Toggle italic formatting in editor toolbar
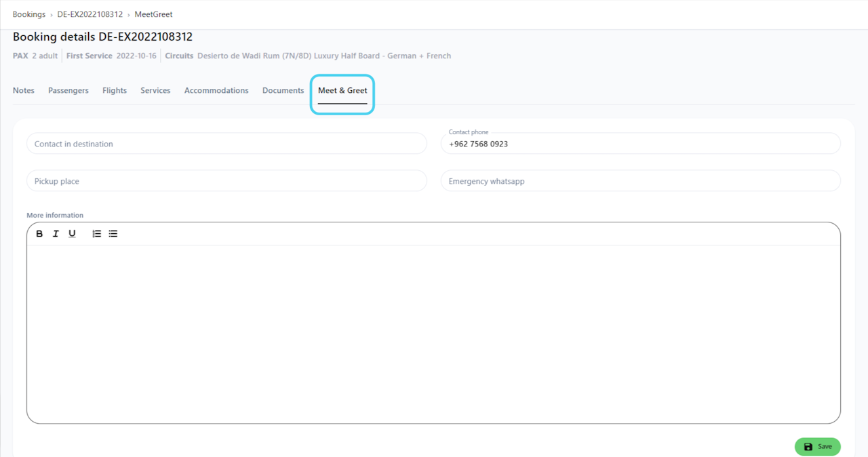 (56, 233)
